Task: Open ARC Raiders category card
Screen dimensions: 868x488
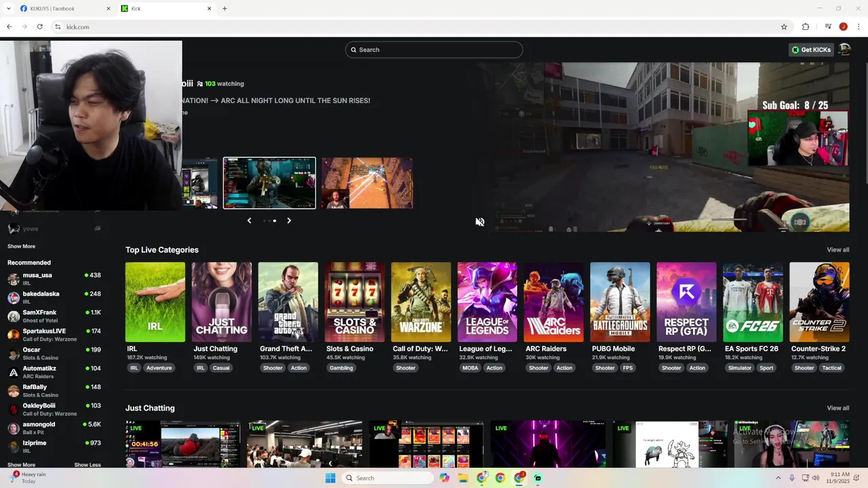Action: tap(554, 302)
